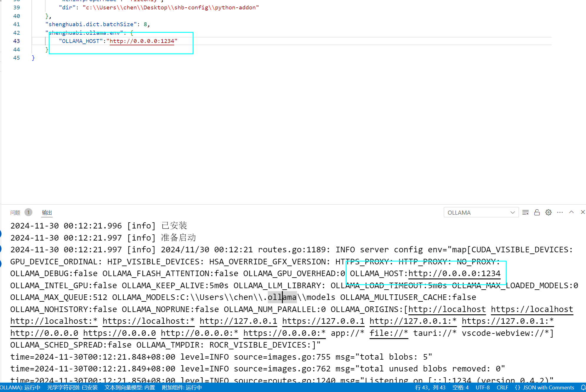This screenshot has height=392, width=586.
Task: Change language mode JSON with Comments
Action: coord(545,388)
